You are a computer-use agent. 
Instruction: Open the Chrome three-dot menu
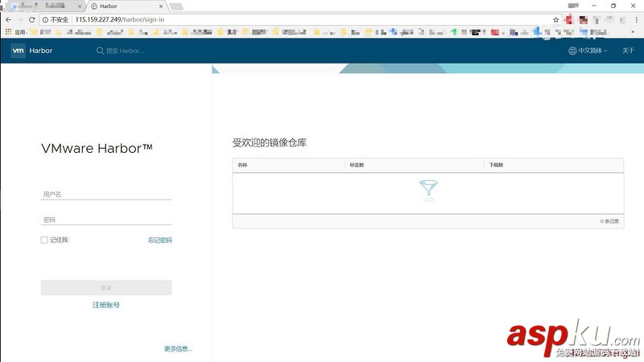coord(636,19)
